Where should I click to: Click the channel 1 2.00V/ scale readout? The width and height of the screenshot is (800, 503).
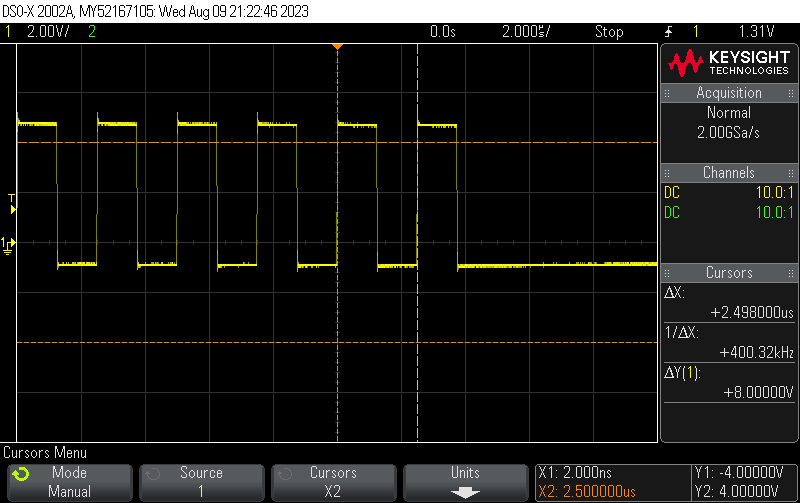48,32
